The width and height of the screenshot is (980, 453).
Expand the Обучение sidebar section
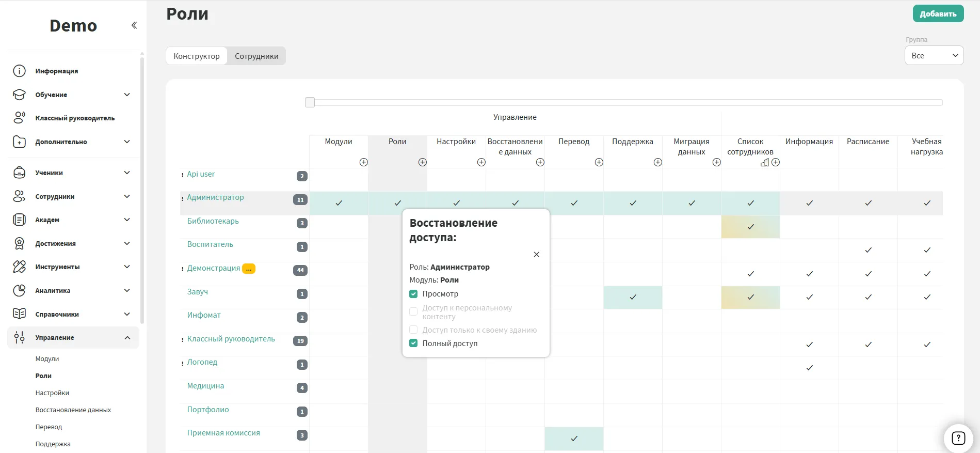[x=127, y=95]
